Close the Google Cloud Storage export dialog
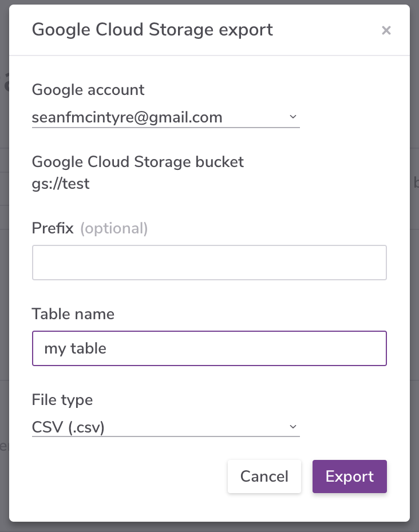The image size is (419, 532). pos(386,30)
